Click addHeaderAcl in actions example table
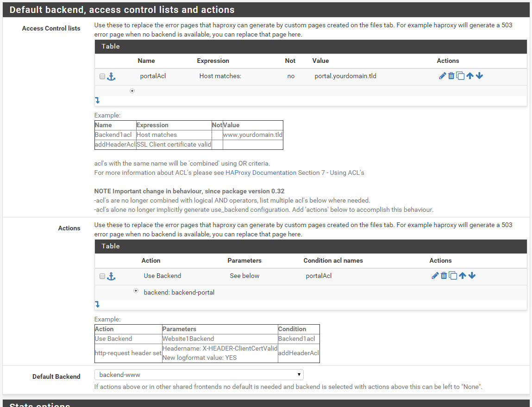The height and width of the screenshot is (407, 532). (298, 353)
